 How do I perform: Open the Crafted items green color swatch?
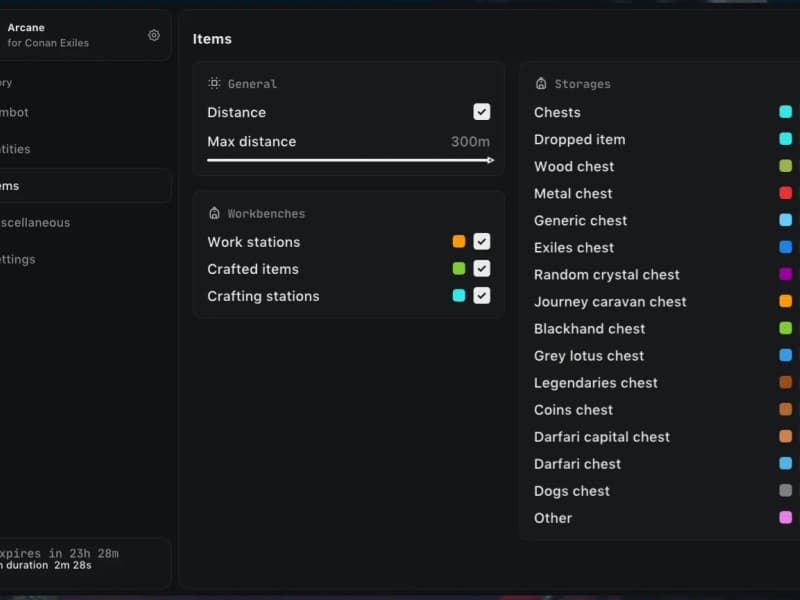(459, 268)
